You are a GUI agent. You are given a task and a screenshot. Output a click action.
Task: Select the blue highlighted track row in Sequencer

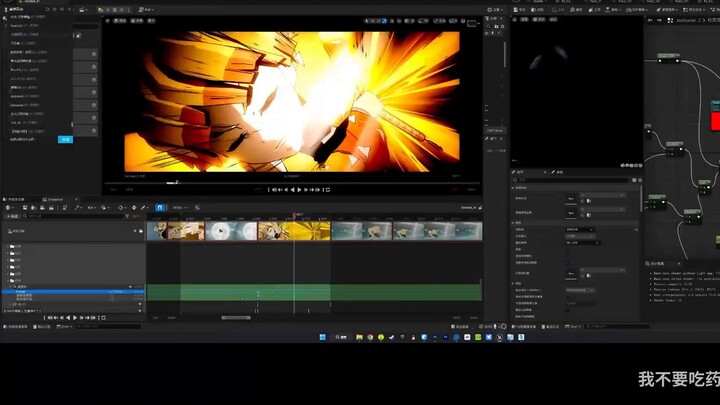click(73, 291)
